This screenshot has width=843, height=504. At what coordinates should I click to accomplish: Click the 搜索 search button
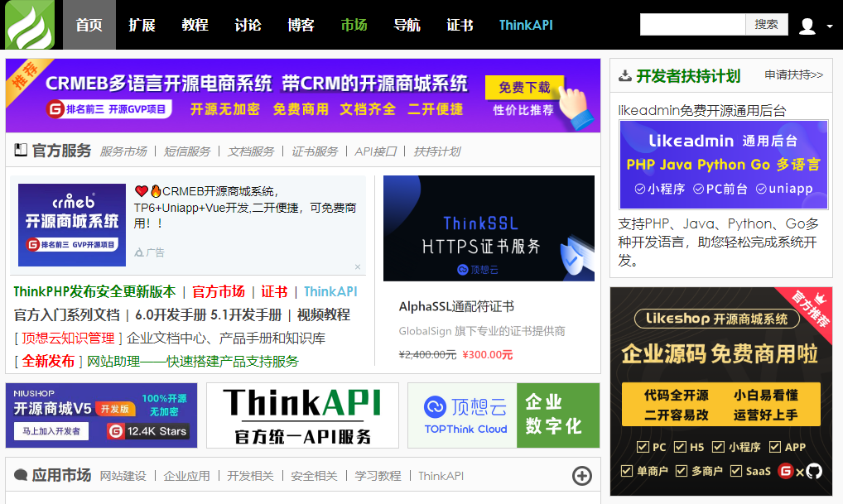tap(766, 24)
